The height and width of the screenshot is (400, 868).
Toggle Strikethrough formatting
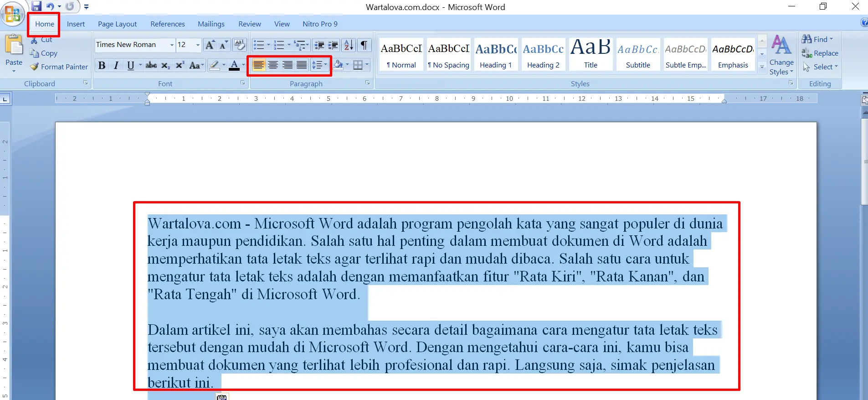click(151, 65)
